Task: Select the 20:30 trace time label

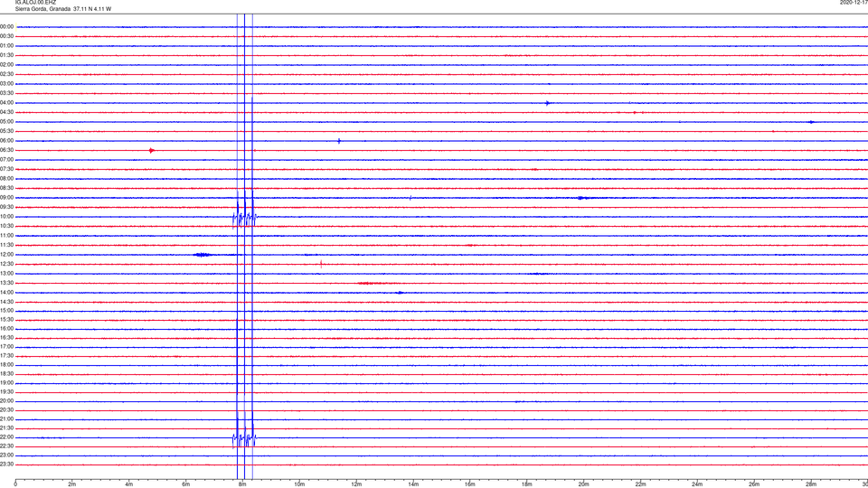Action: point(6,410)
